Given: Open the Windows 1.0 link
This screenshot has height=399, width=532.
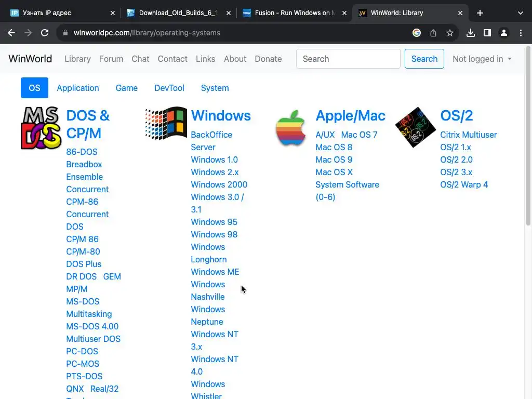Looking at the screenshot, I should [215, 159].
